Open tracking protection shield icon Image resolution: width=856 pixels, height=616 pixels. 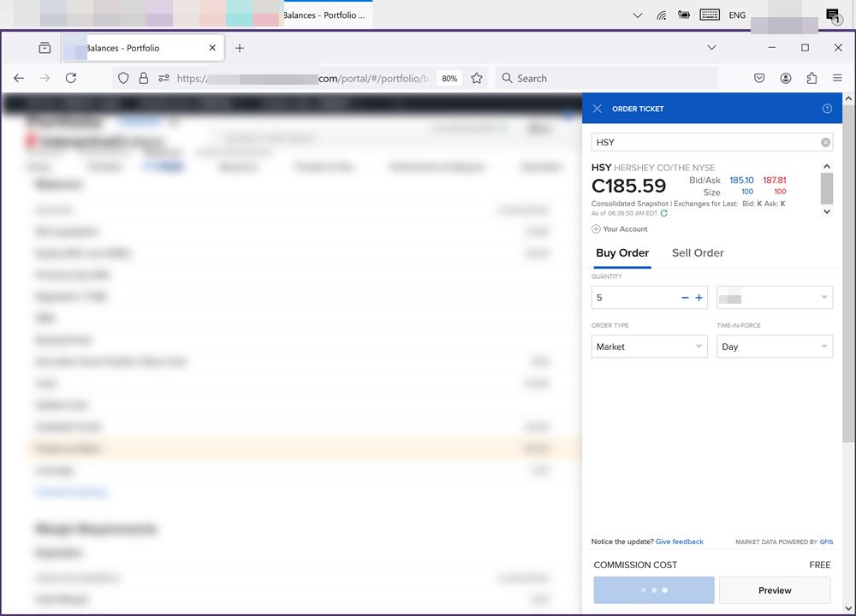123,78
